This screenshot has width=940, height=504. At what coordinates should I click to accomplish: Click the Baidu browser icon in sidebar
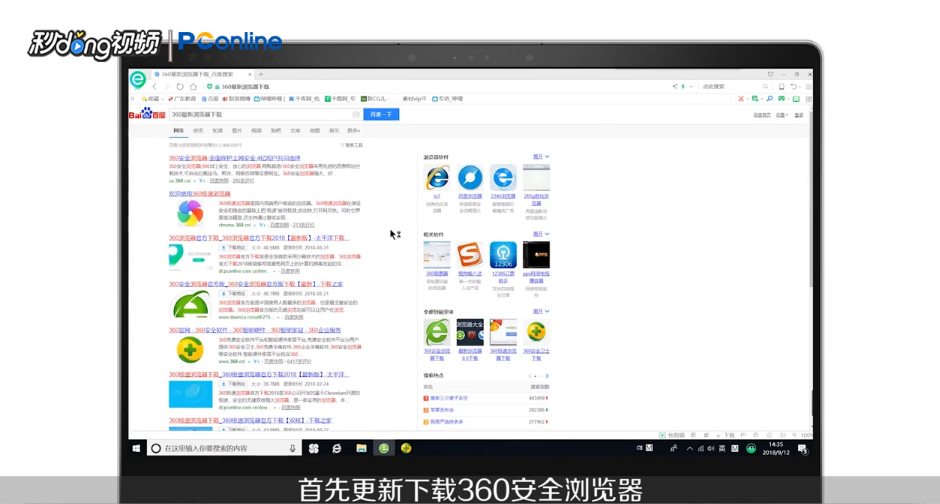[x=470, y=178]
